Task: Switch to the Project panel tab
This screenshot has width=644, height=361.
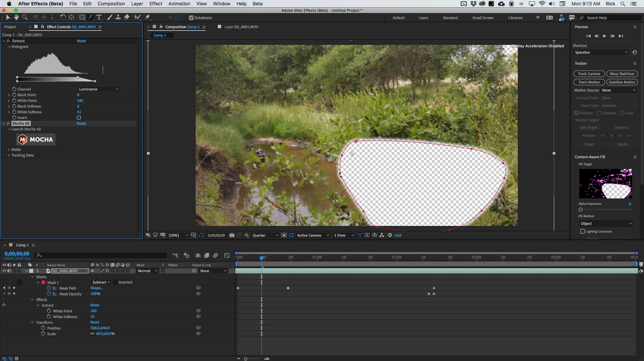Action: [10, 27]
